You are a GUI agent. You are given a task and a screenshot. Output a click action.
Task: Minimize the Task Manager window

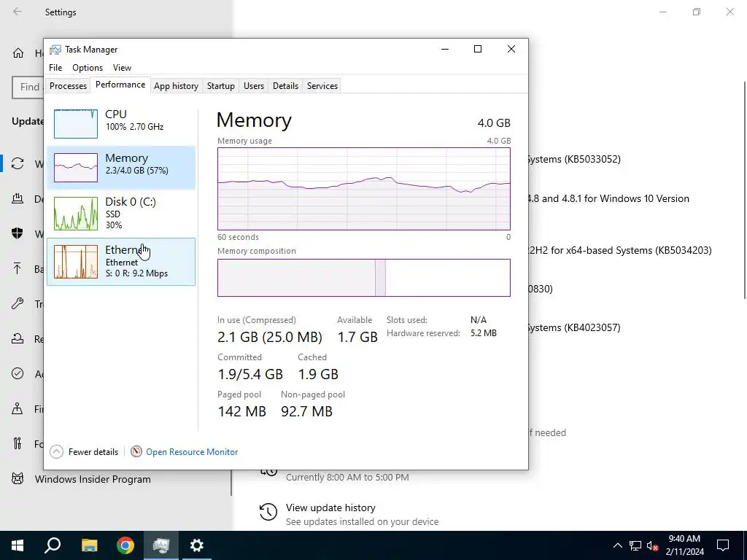(x=445, y=49)
